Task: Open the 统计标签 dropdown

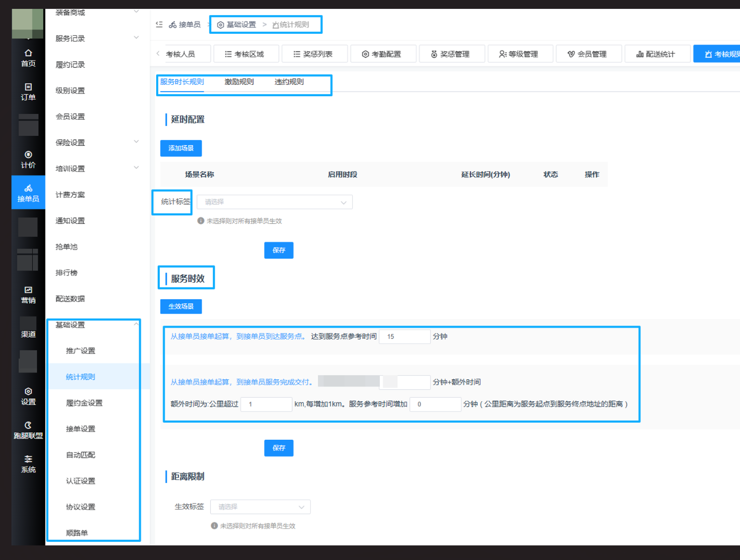Action: point(275,202)
